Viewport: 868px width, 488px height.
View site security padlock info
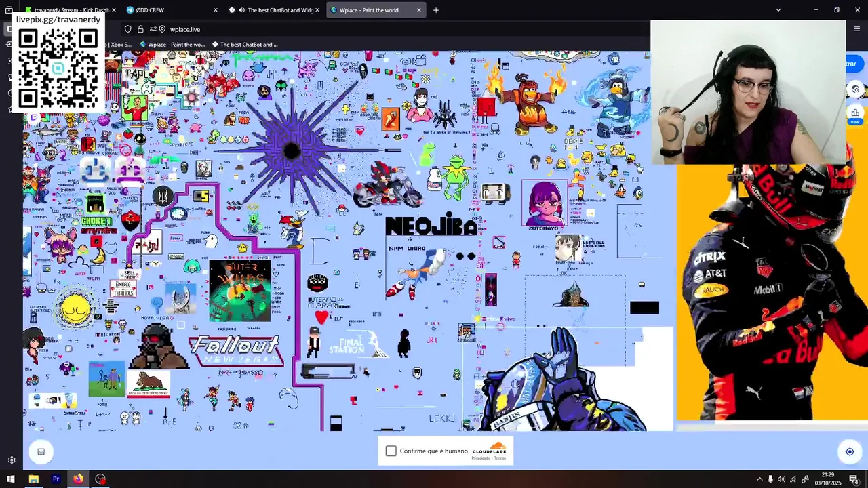pyautogui.click(x=140, y=29)
